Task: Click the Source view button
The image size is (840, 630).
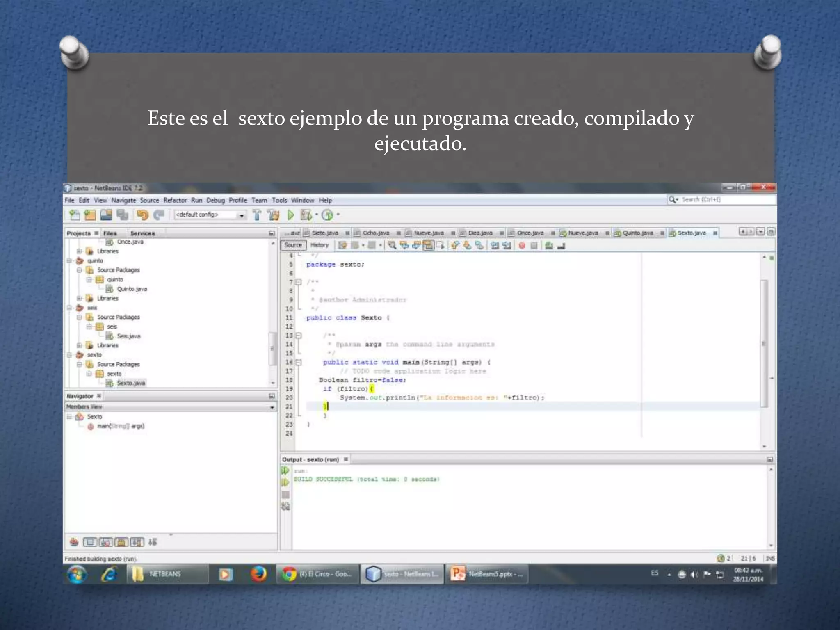Action: [x=293, y=245]
